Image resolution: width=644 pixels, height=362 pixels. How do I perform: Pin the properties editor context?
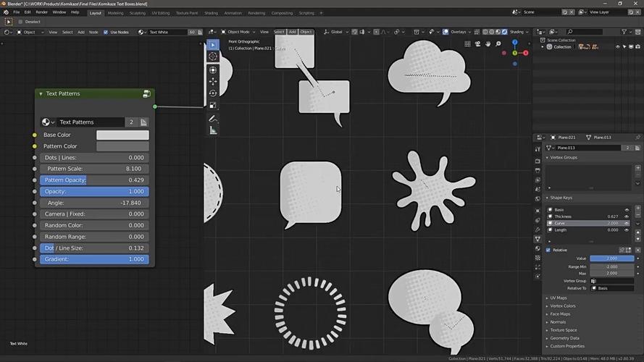pos(637,138)
